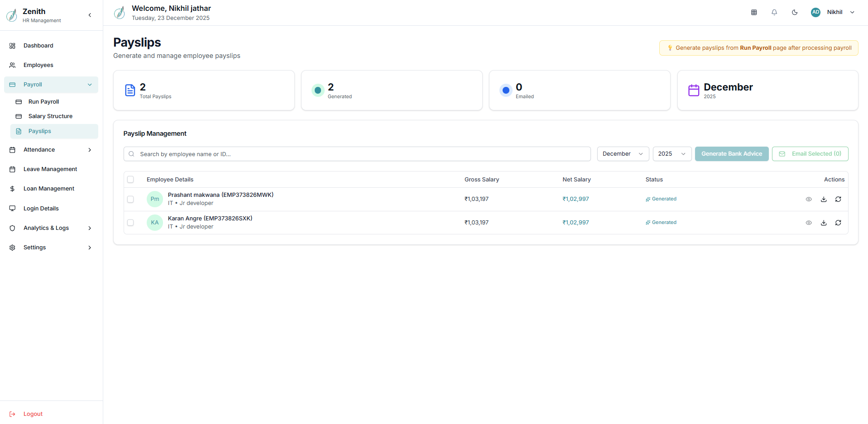
Task: Open Salary Structure in sidebar
Action: point(50,116)
